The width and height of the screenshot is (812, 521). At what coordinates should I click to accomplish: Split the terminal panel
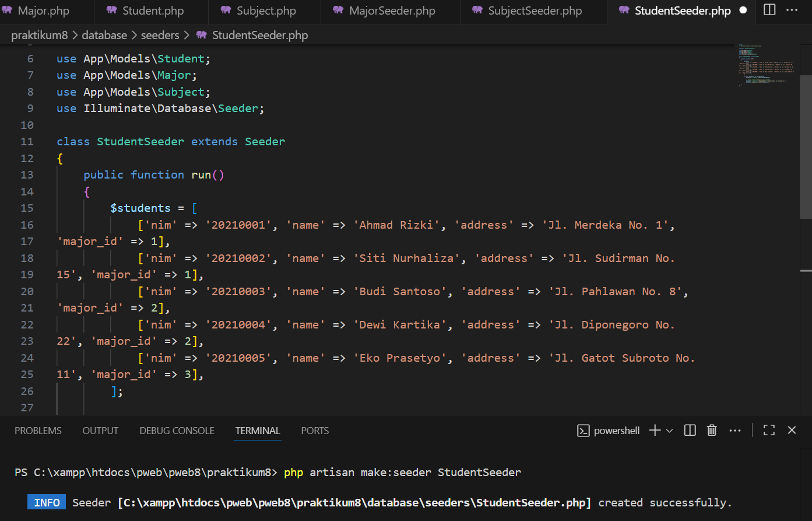coord(690,430)
